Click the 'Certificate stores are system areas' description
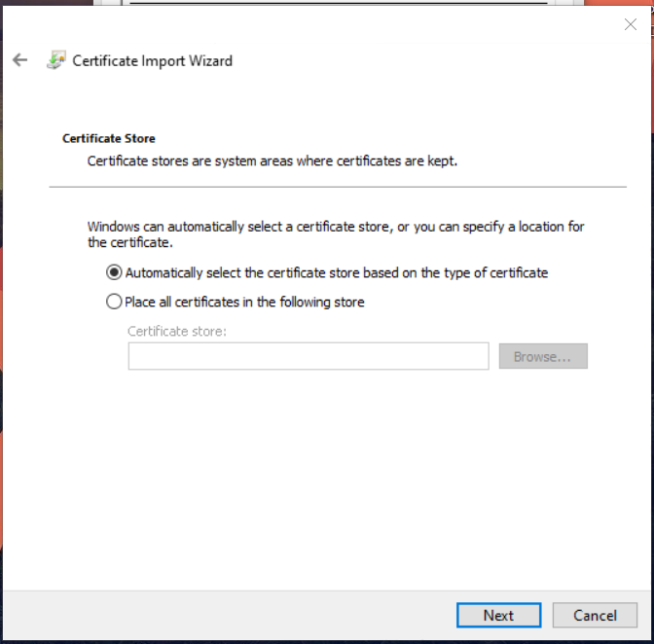654x644 pixels. (x=272, y=161)
